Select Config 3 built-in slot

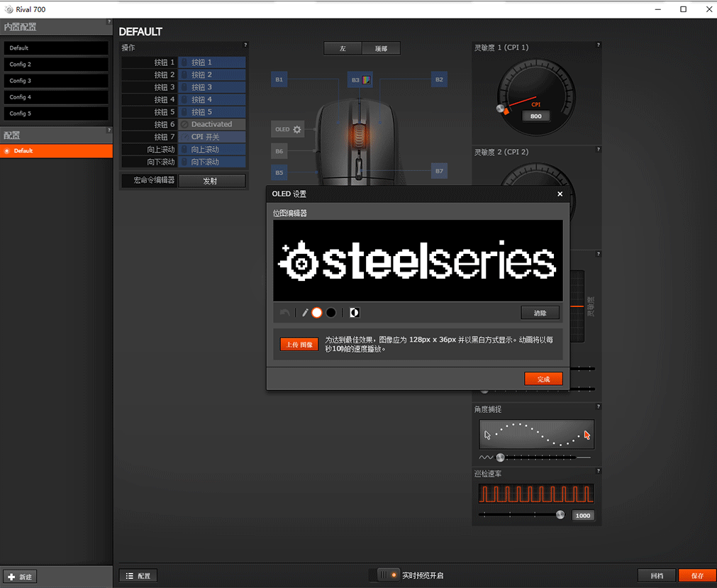(56, 81)
